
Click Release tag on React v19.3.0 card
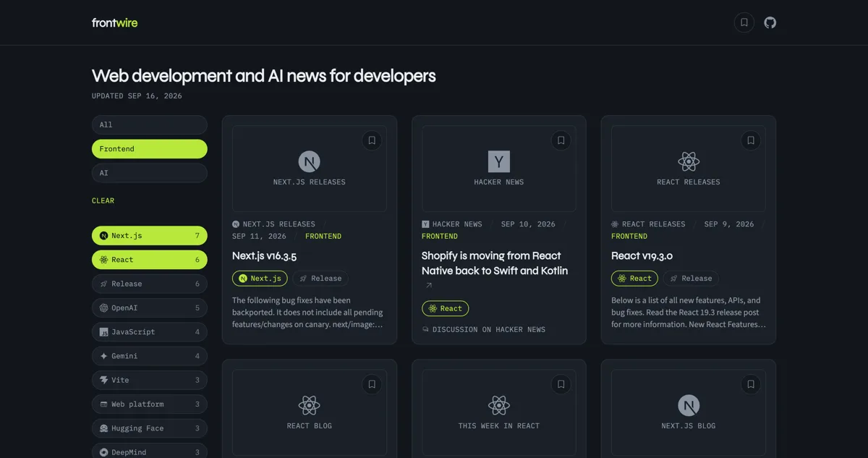coord(691,278)
